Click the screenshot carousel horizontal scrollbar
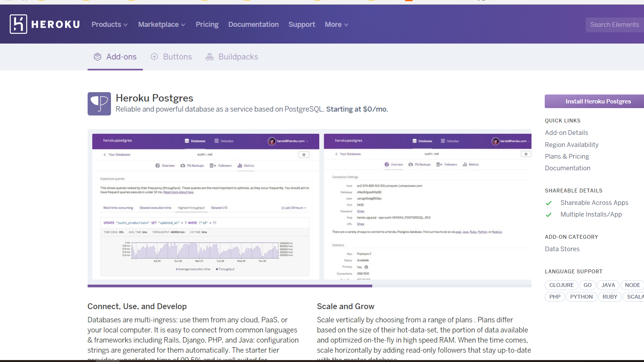 (230, 286)
